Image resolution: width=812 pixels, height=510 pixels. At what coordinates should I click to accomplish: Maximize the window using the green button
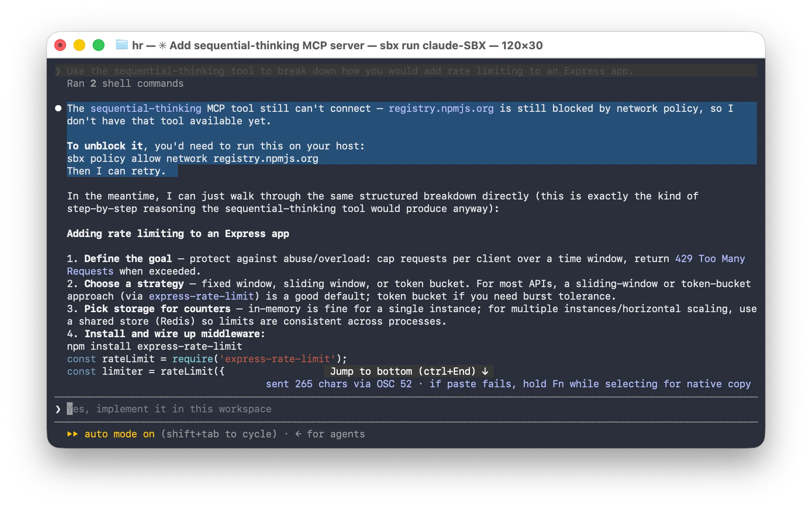pyautogui.click(x=99, y=45)
